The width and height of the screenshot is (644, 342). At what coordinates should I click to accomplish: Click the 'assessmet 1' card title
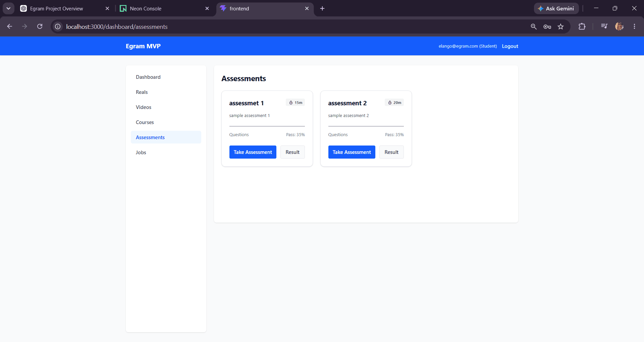[247, 103]
